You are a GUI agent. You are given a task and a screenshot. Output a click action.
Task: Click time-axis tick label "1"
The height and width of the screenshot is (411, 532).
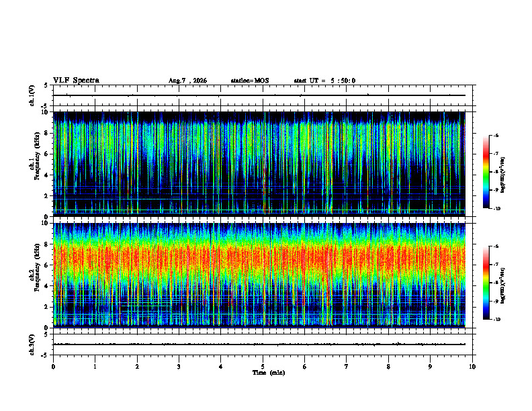(95, 367)
